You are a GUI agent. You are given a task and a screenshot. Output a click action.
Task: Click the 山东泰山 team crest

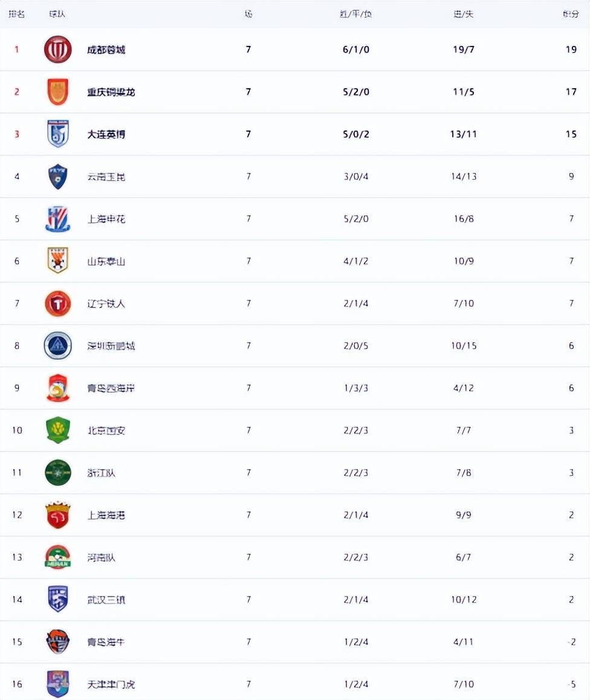pos(58,261)
